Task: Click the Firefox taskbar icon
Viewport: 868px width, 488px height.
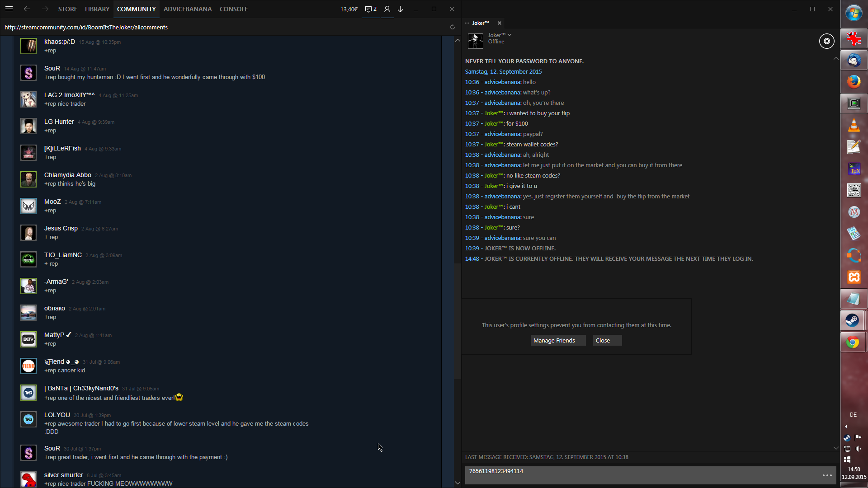Action: coord(854,82)
